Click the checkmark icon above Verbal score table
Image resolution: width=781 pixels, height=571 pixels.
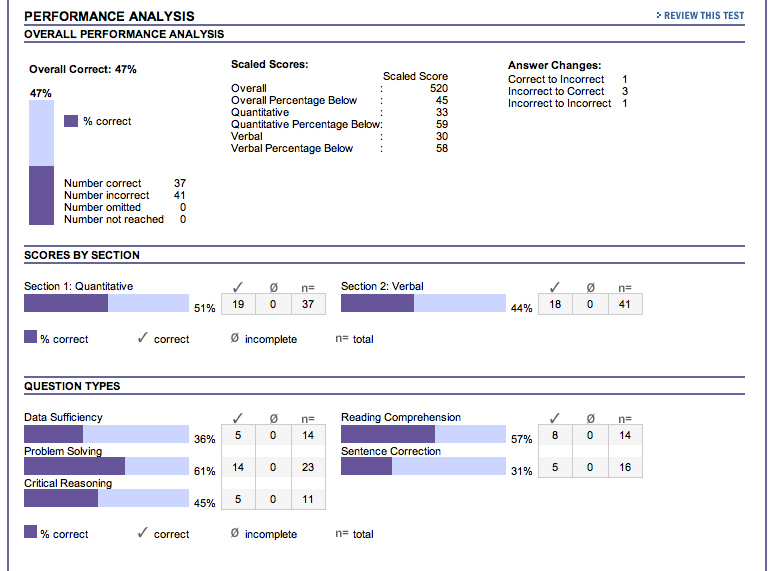click(x=555, y=287)
